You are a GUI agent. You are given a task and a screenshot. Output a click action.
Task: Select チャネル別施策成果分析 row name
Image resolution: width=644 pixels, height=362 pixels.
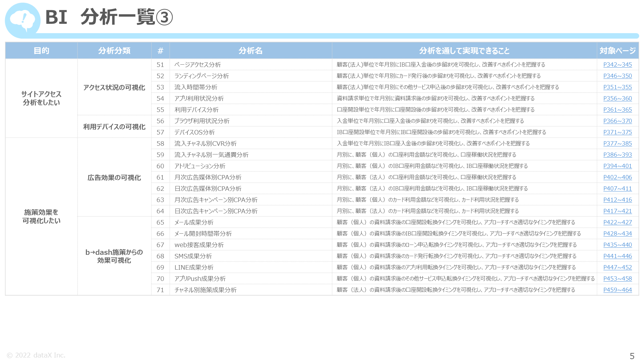pyautogui.click(x=205, y=290)
